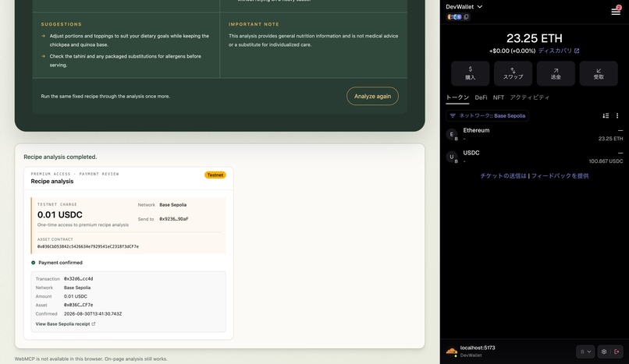Click the 0.01 USDC testnet charge amount
This screenshot has height=364, width=629.
coord(60,214)
